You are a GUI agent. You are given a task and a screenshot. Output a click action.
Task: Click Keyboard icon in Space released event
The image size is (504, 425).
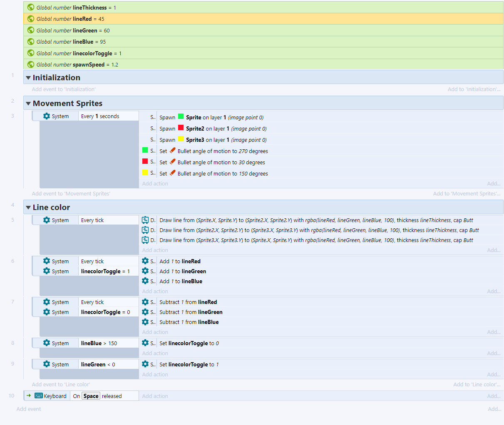tap(39, 396)
